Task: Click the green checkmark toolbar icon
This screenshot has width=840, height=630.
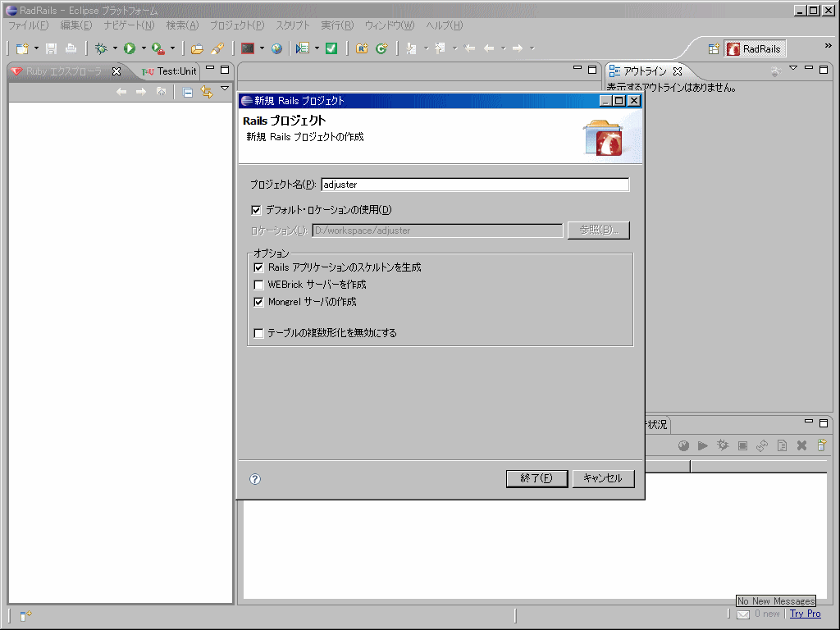Action: [331, 48]
